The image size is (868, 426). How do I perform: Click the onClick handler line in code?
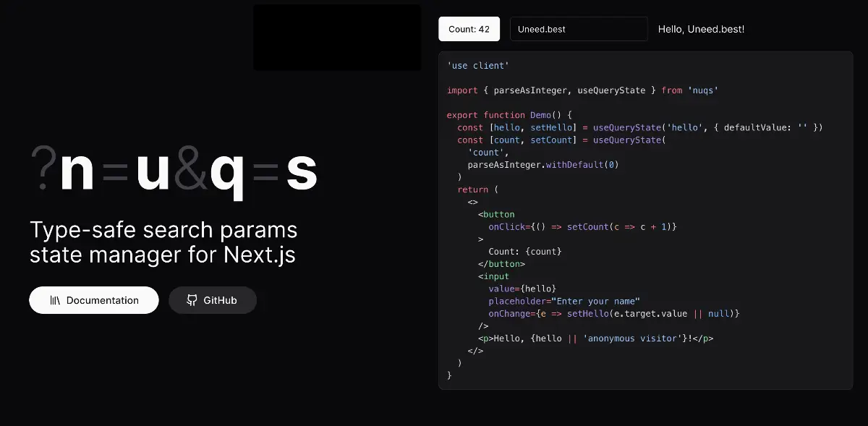582,226
